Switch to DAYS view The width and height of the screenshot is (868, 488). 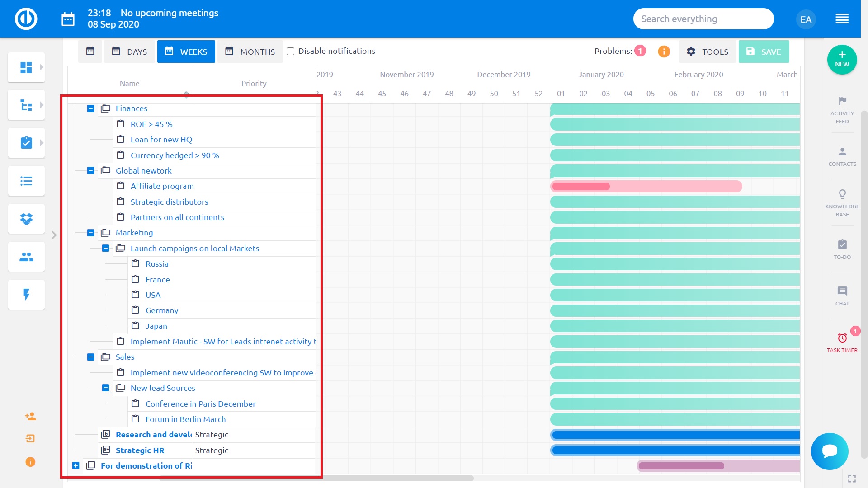129,52
